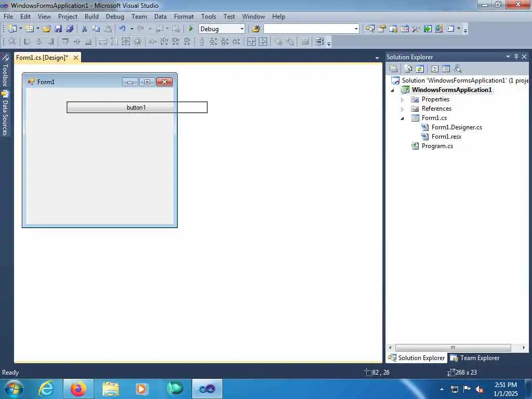Click the Add New Item toolbar icon
The width and height of the screenshot is (532, 399).
pyautogui.click(x=30, y=29)
